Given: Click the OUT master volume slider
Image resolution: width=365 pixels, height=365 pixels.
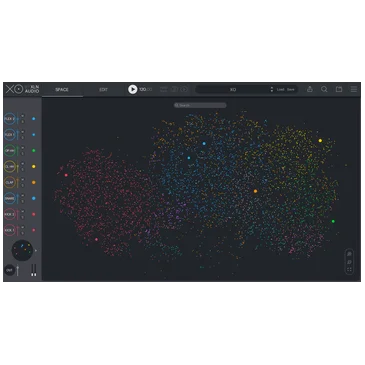Looking at the screenshot, I should 18,270.
